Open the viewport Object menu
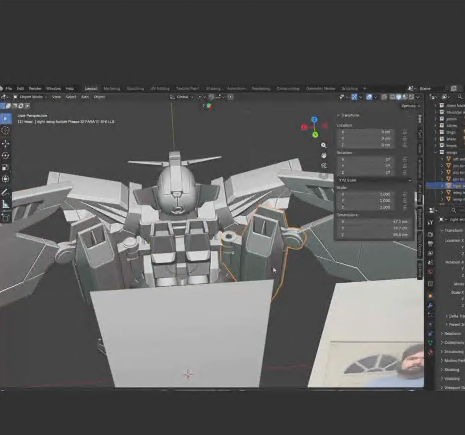The image size is (465, 435). 99,97
